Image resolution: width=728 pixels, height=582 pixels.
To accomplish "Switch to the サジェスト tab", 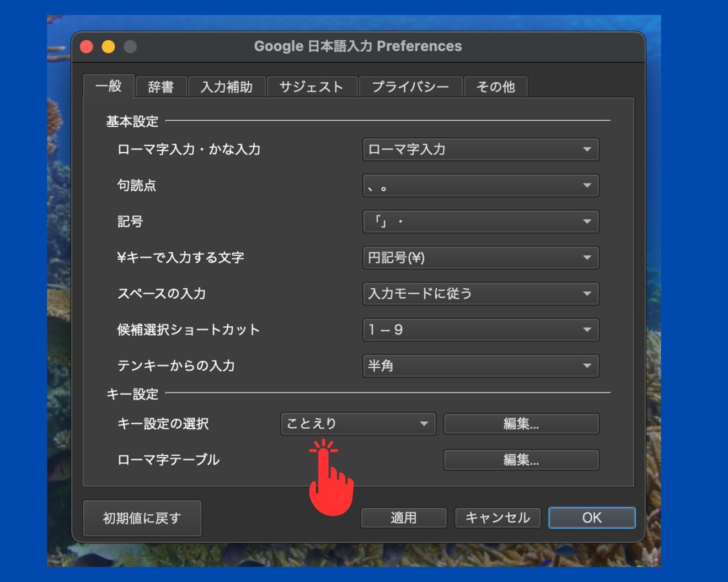I will (311, 87).
